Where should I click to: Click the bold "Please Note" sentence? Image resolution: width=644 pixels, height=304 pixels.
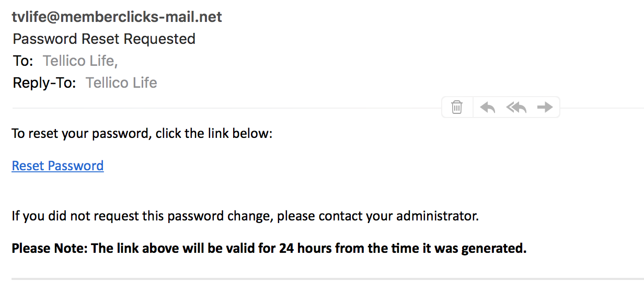[269, 248]
